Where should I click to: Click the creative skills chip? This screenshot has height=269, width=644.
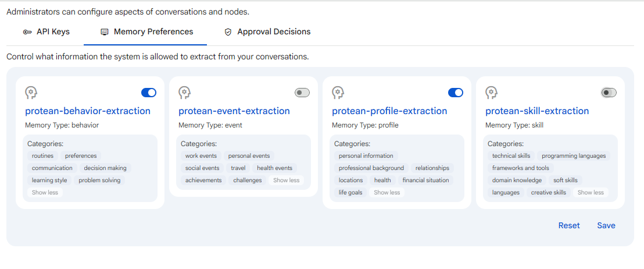[548, 193]
